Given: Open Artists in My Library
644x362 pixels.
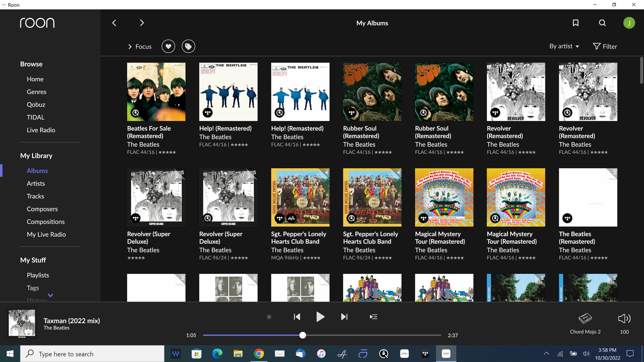Looking at the screenshot, I should click(36, 183).
